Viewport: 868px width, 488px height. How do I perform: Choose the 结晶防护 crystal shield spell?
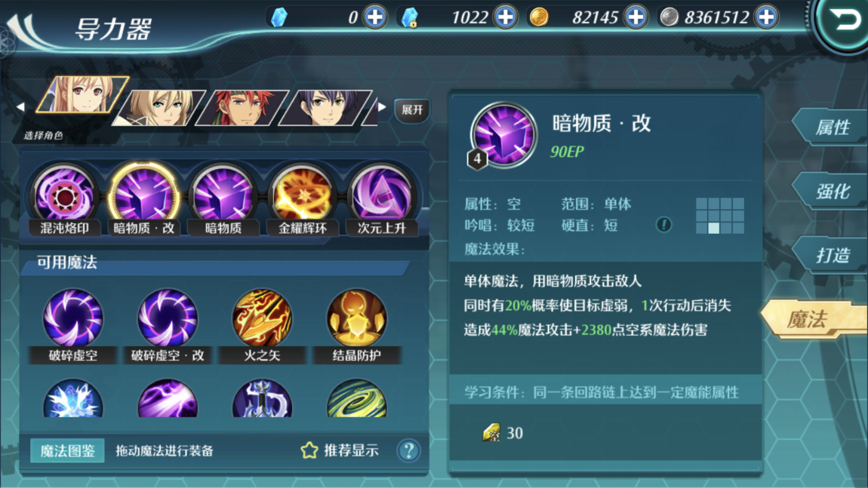point(357,325)
